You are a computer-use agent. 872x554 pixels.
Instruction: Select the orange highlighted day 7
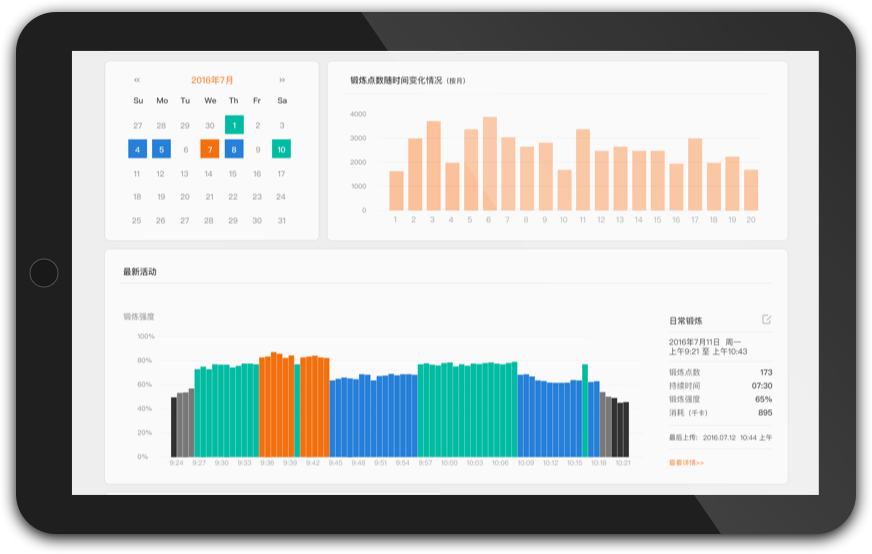pos(210,149)
